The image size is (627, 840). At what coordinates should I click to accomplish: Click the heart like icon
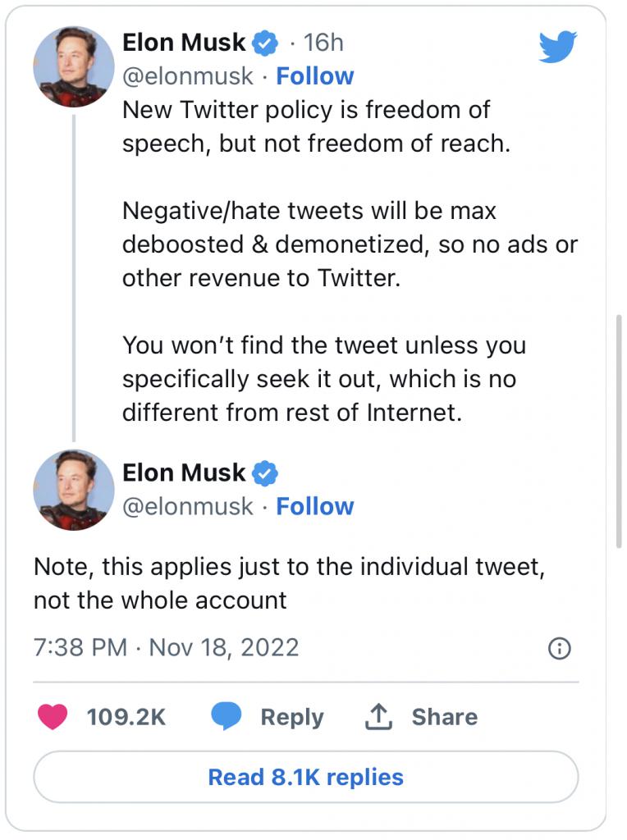[x=53, y=716]
